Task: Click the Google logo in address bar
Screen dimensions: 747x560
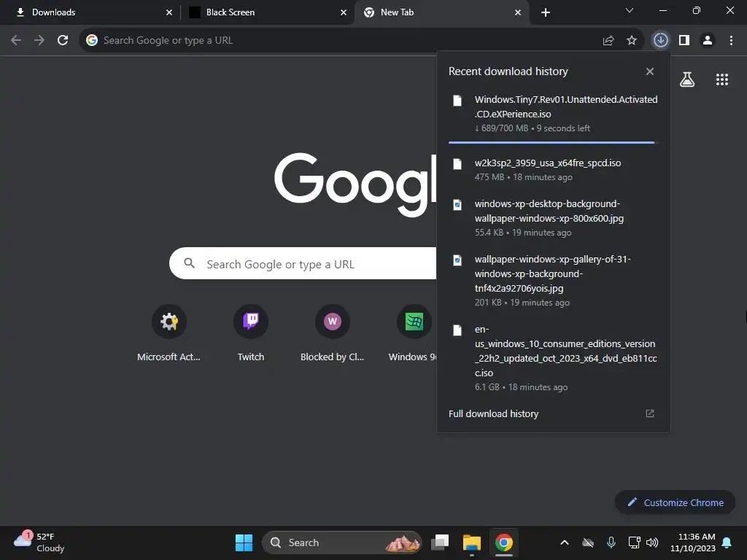Action: (x=92, y=41)
